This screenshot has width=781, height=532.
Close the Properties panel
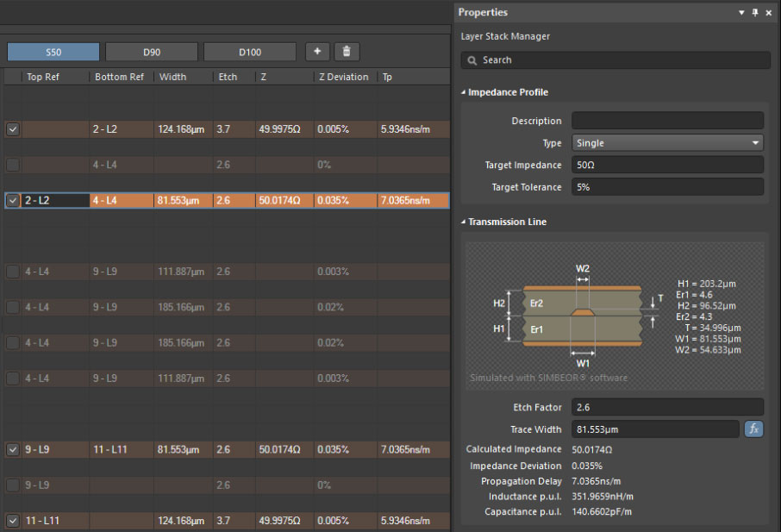tap(769, 12)
